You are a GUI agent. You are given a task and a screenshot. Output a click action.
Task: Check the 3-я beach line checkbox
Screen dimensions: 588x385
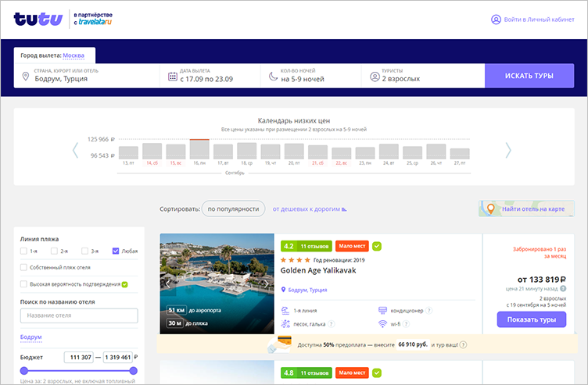click(85, 251)
